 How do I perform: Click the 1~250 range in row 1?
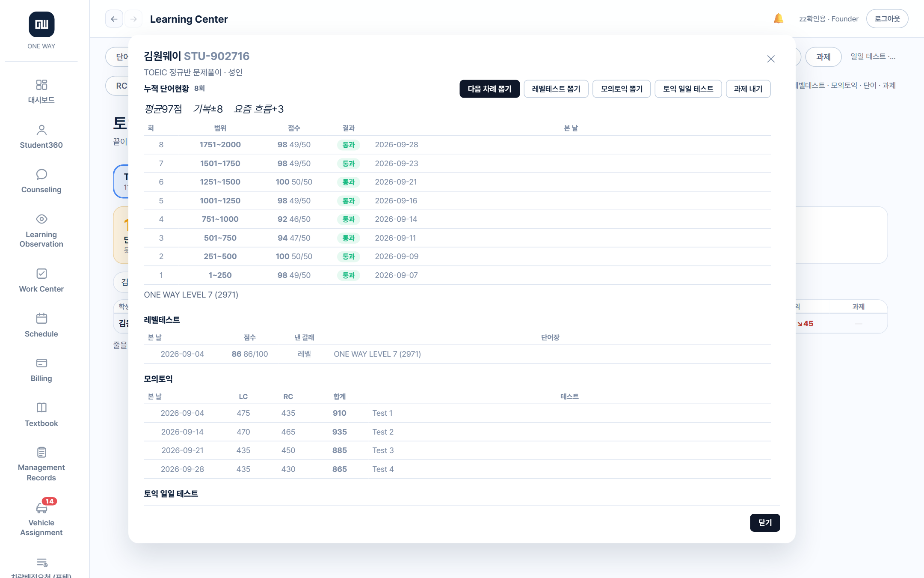click(220, 275)
